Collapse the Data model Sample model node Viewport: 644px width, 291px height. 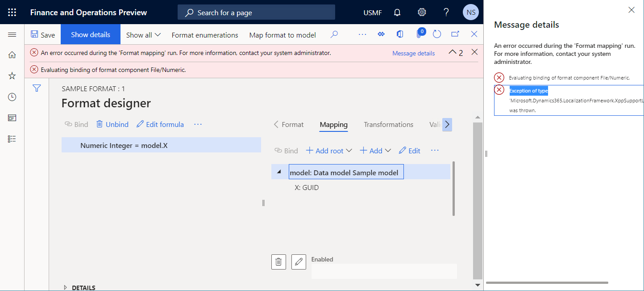coord(278,171)
